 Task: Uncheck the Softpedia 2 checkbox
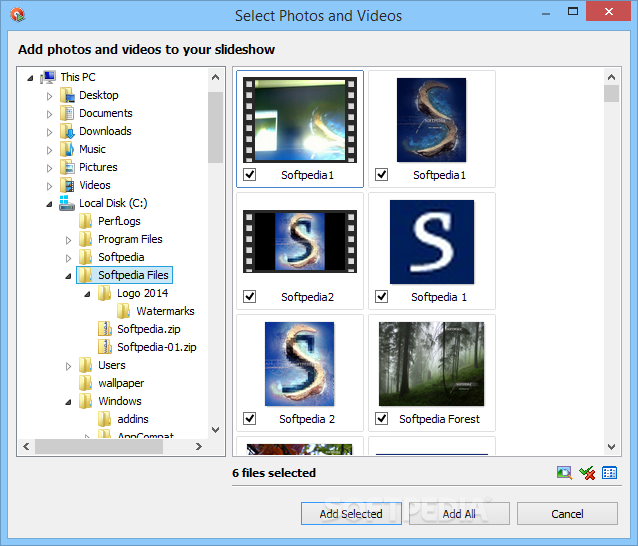point(249,419)
